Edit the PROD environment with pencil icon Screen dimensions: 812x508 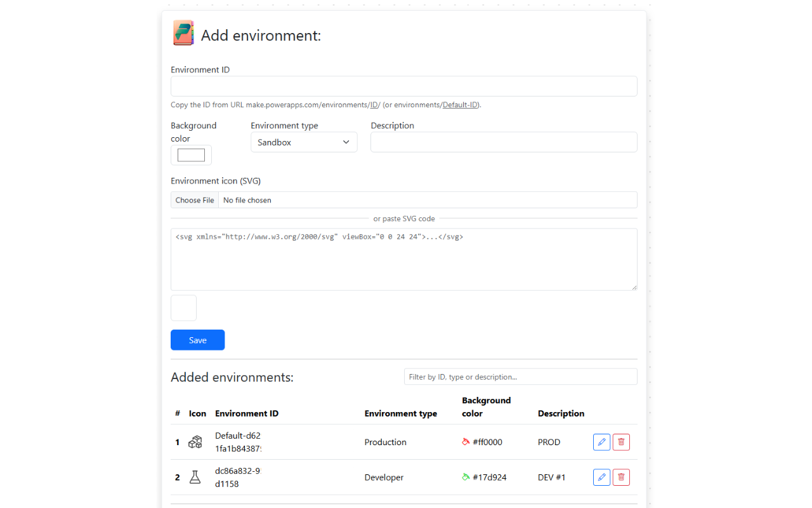[601, 442]
